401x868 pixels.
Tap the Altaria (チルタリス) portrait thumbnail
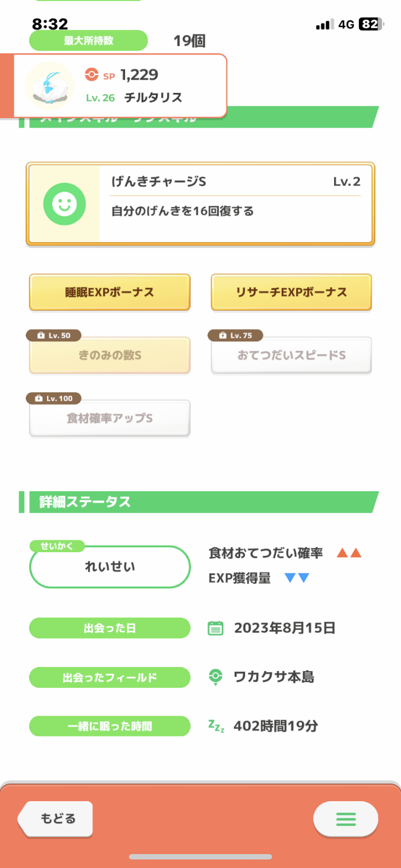50,86
